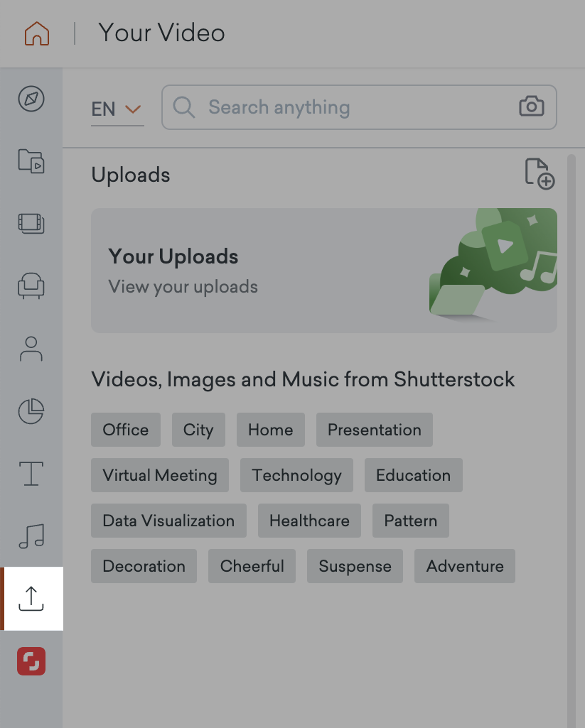Open the film strip scenes sidebar panel

click(31, 224)
